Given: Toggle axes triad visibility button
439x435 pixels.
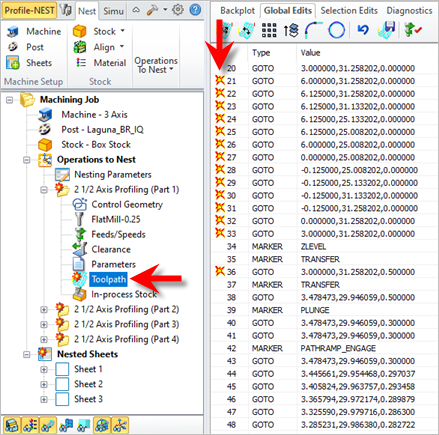Looking at the screenshot, I should click(120, 425).
